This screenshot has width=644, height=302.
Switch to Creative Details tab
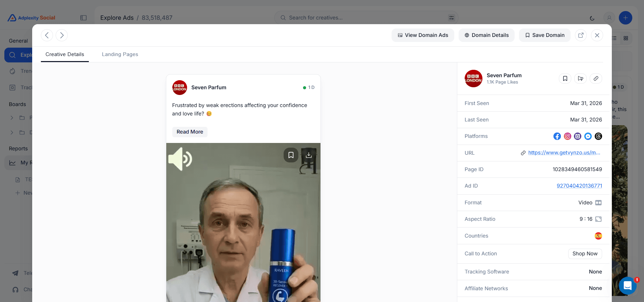point(65,54)
